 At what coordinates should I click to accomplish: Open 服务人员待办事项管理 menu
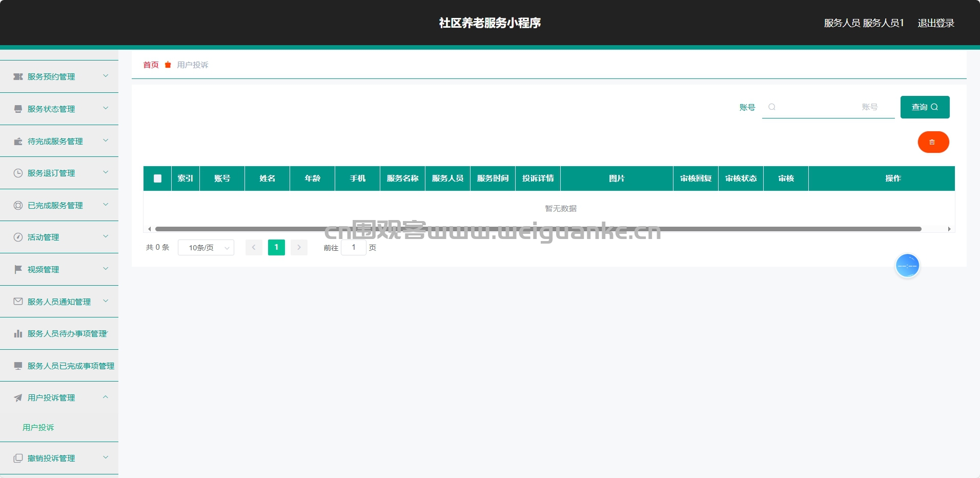(x=59, y=333)
